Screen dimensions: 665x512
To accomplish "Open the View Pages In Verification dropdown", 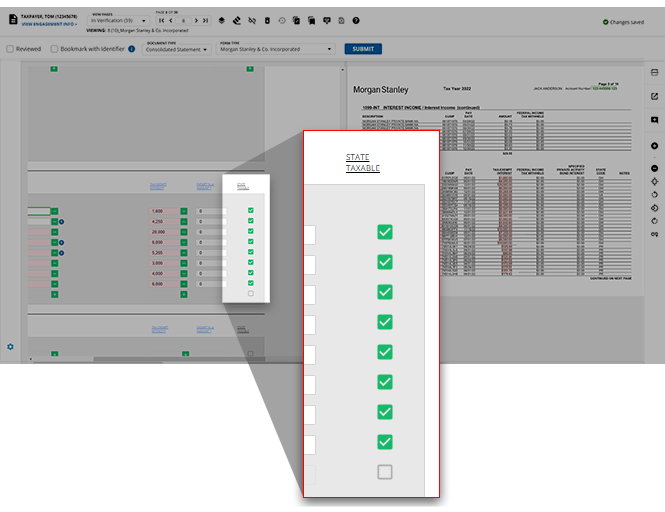I will pyautogui.click(x=119, y=21).
